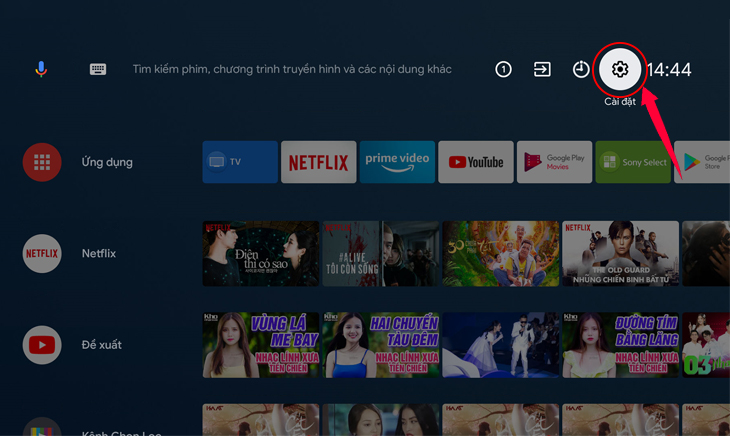Launch the YouTube app tile

pos(476,162)
